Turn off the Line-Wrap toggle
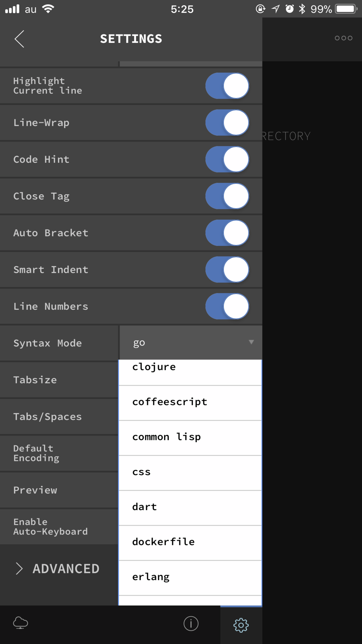This screenshot has height=644, width=362. point(227,123)
